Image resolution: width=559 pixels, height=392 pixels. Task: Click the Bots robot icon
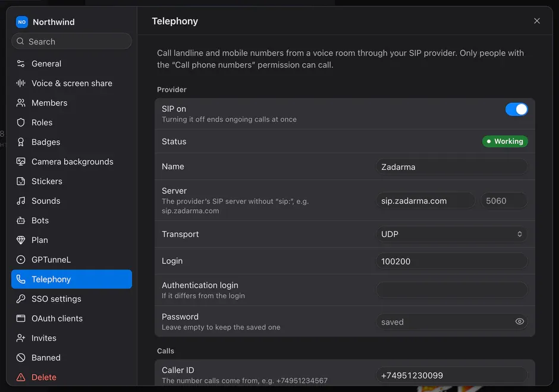click(x=21, y=220)
